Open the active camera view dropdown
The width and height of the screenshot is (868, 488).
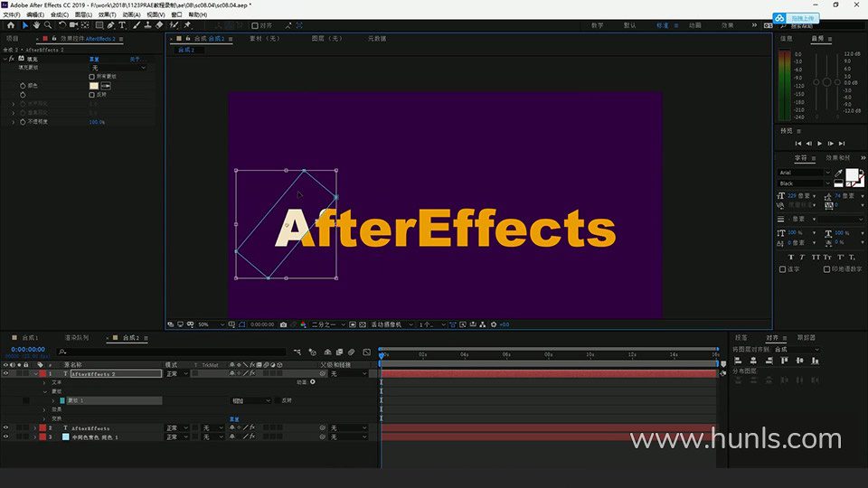coord(392,324)
